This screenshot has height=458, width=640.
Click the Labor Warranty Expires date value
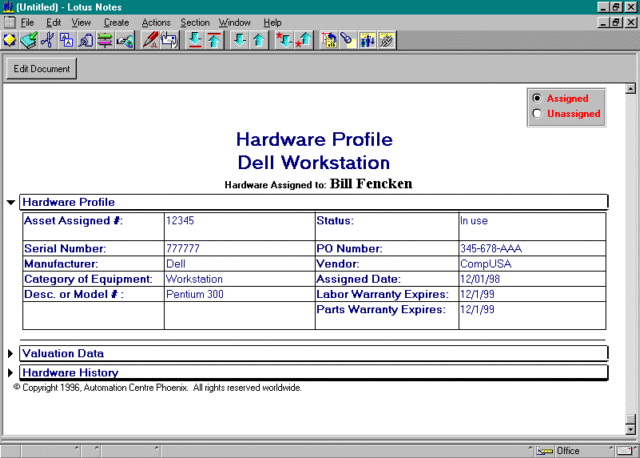(477, 294)
